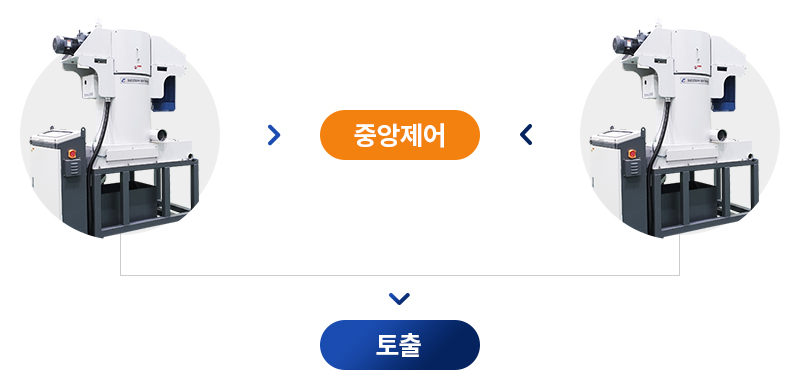Screen dimensions: 800x390
Task: Click the blue 토출 button
Action: (399, 345)
